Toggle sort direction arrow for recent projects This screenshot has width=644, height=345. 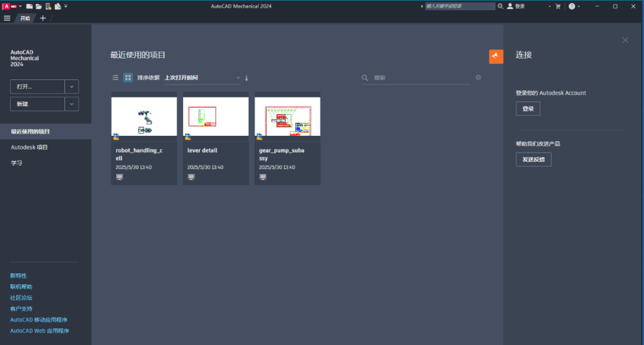click(247, 78)
